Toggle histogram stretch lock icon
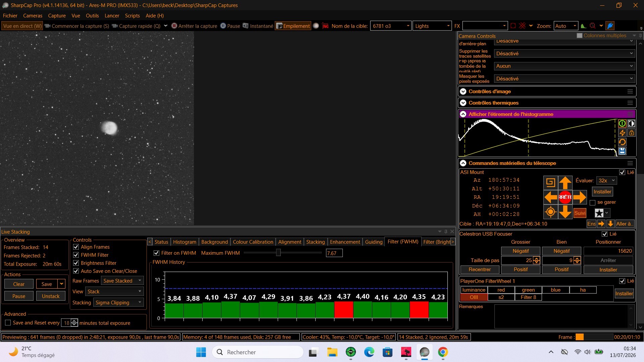 pos(631,133)
